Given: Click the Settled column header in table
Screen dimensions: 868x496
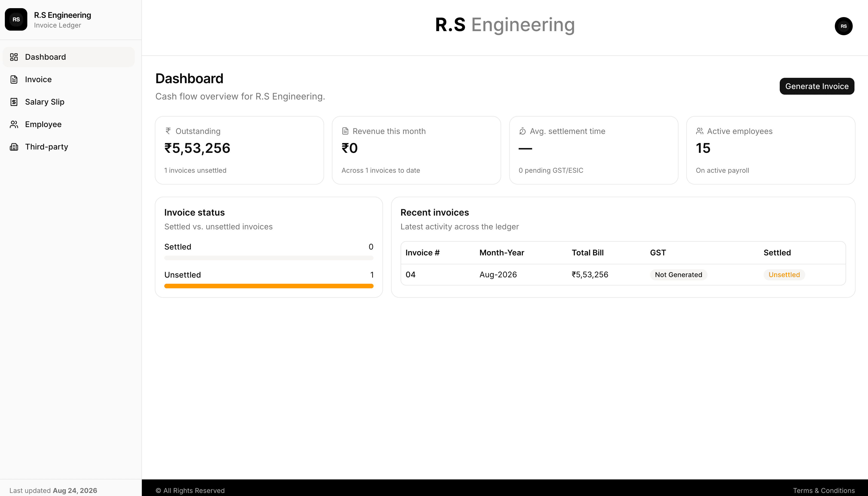Looking at the screenshot, I should coord(777,253).
